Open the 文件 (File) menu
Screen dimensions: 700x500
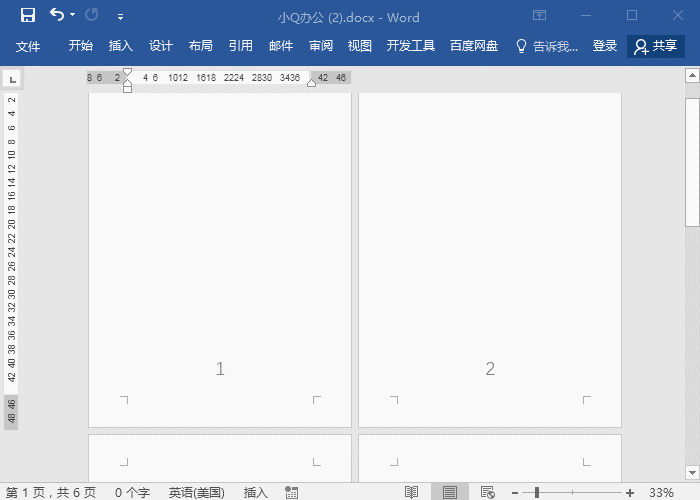pos(28,46)
